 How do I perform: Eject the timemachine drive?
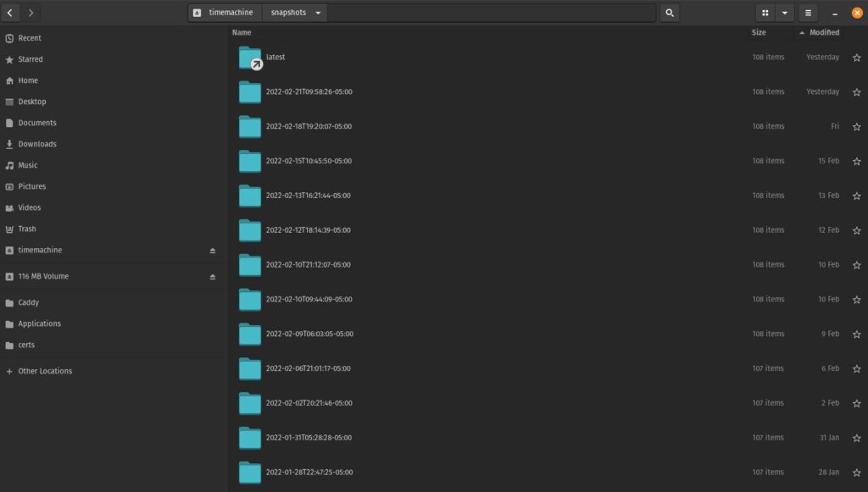[213, 251]
